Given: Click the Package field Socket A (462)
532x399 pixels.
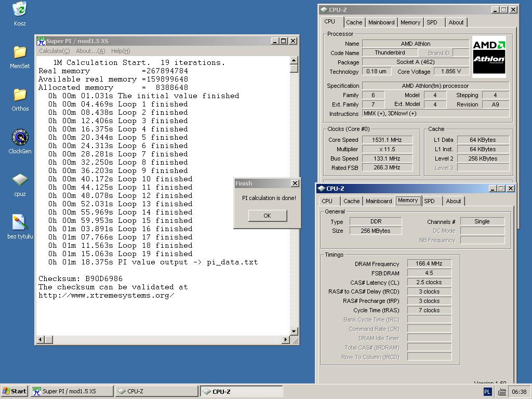Looking at the screenshot, I should click(416, 62).
